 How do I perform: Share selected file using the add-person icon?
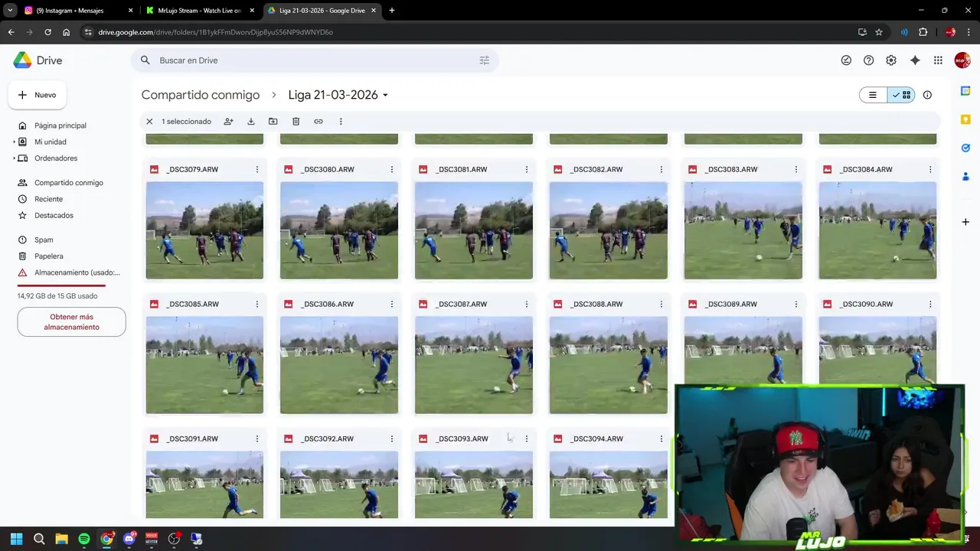(x=228, y=122)
